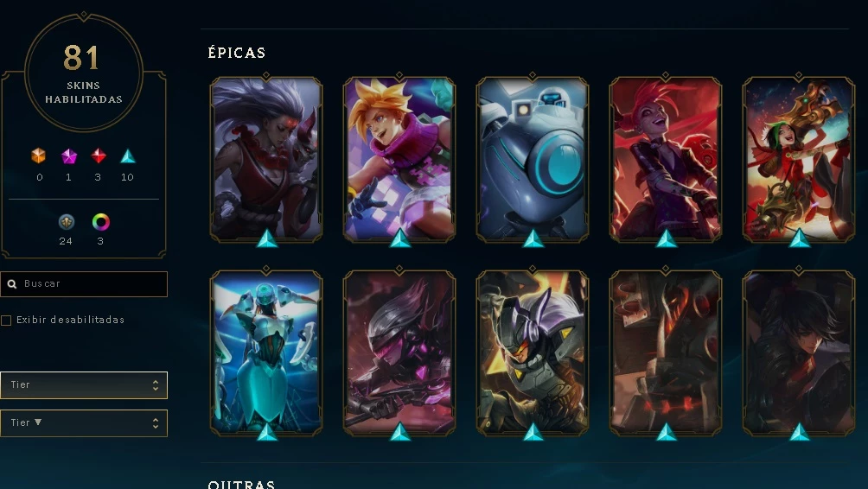Select the blond arcade skin with purple scarf
The width and height of the screenshot is (868, 489).
point(399,159)
